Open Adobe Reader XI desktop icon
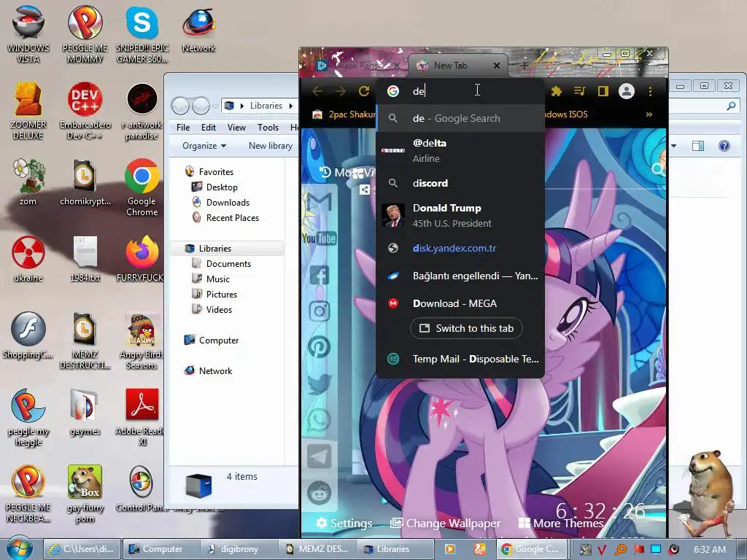 [142, 417]
